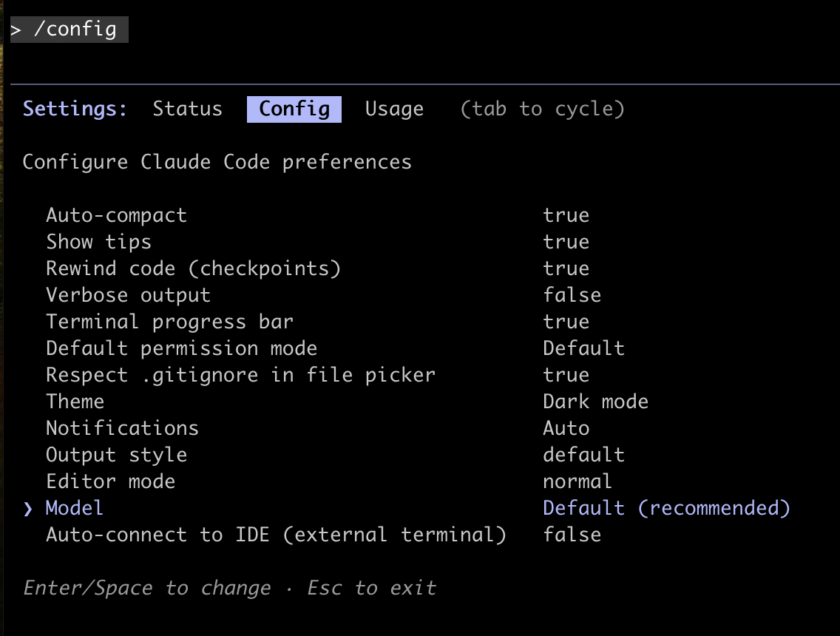Toggle Show tips setting value

point(566,242)
